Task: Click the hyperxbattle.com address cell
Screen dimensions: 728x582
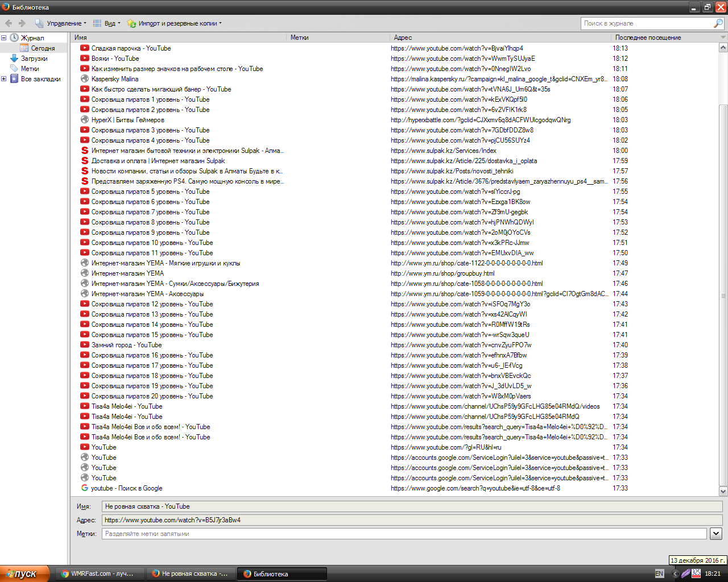Action: point(481,120)
